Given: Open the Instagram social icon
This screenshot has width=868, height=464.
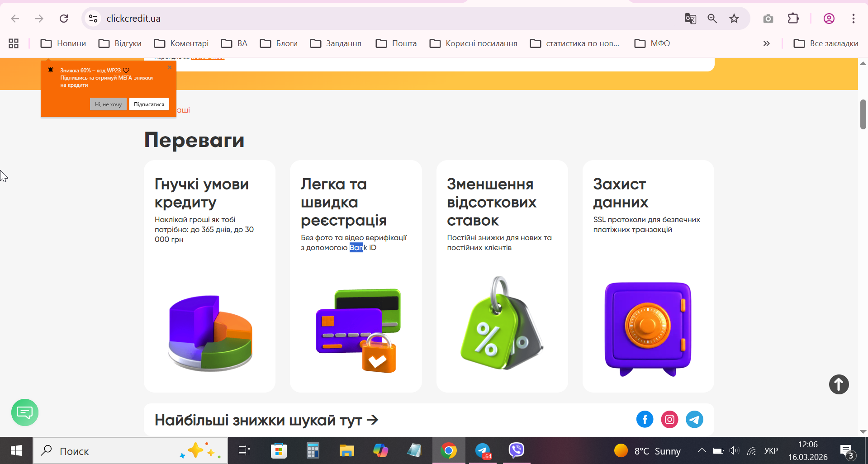Looking at the screenshot, I should [x=669, y=420].
